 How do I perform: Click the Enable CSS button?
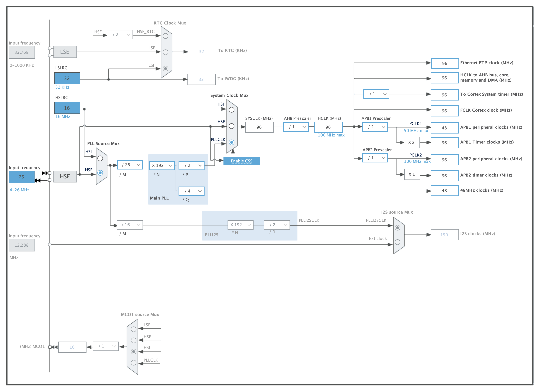242,161
